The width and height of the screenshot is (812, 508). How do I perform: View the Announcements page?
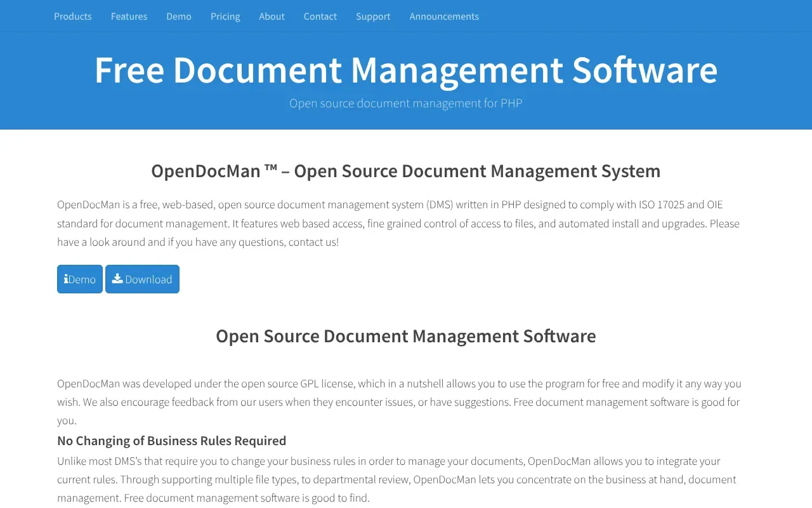pos(443,16)
